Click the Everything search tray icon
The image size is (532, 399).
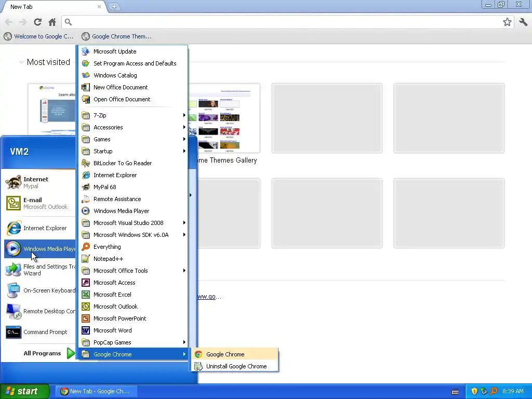494,392
